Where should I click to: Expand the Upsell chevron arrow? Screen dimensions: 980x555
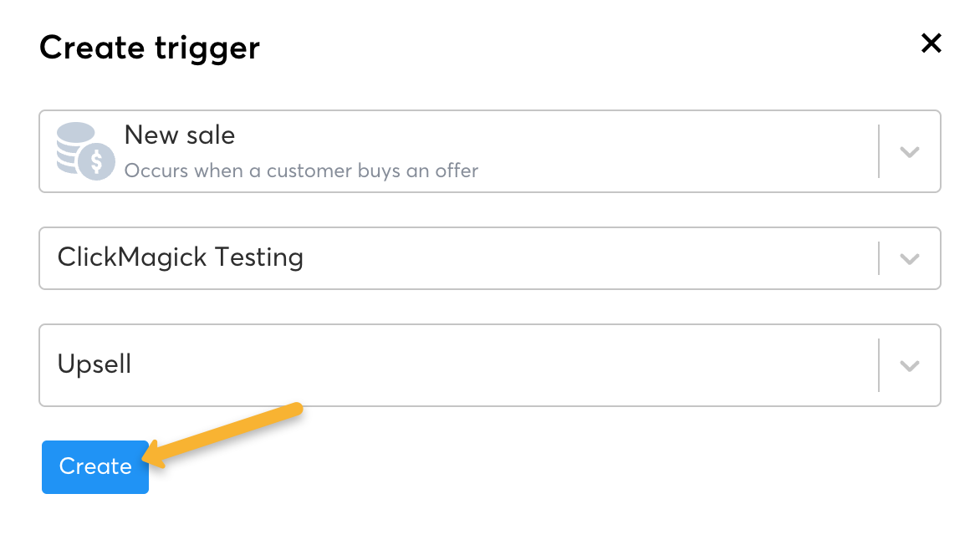(x=910, y=366)
